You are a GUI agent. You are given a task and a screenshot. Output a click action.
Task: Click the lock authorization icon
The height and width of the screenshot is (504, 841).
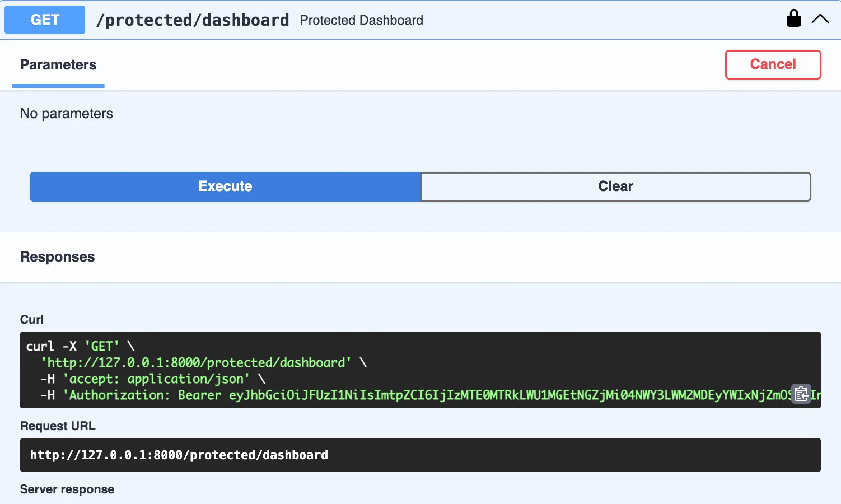pyautogui.click(x=793, y=18)
